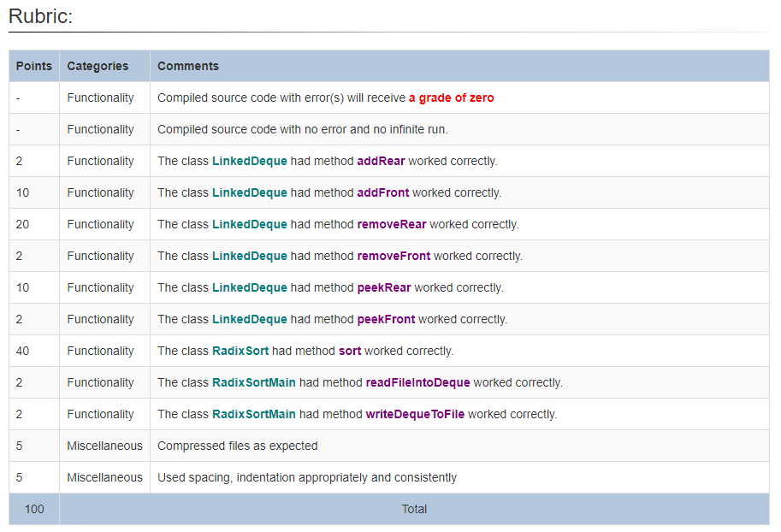Click LinkedDeque in the peekFront row
The width and height of the screenshot is (781, 532).
point(250,319)
